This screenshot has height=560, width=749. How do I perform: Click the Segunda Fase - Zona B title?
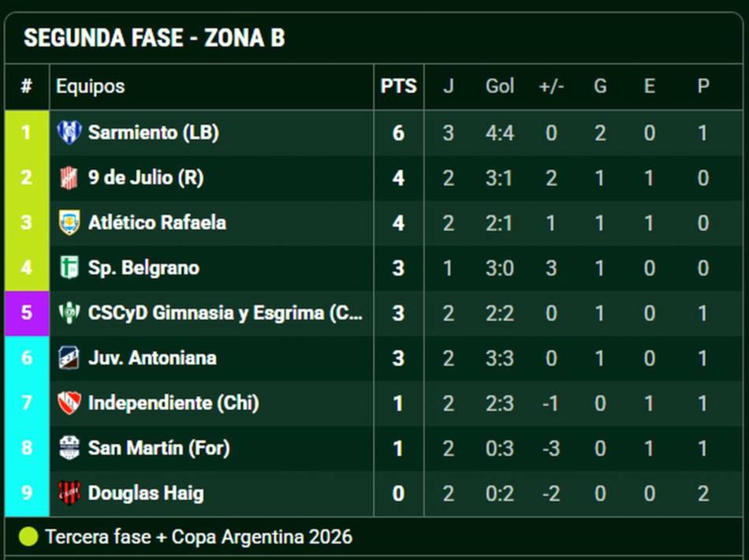[x=155, y=38]
